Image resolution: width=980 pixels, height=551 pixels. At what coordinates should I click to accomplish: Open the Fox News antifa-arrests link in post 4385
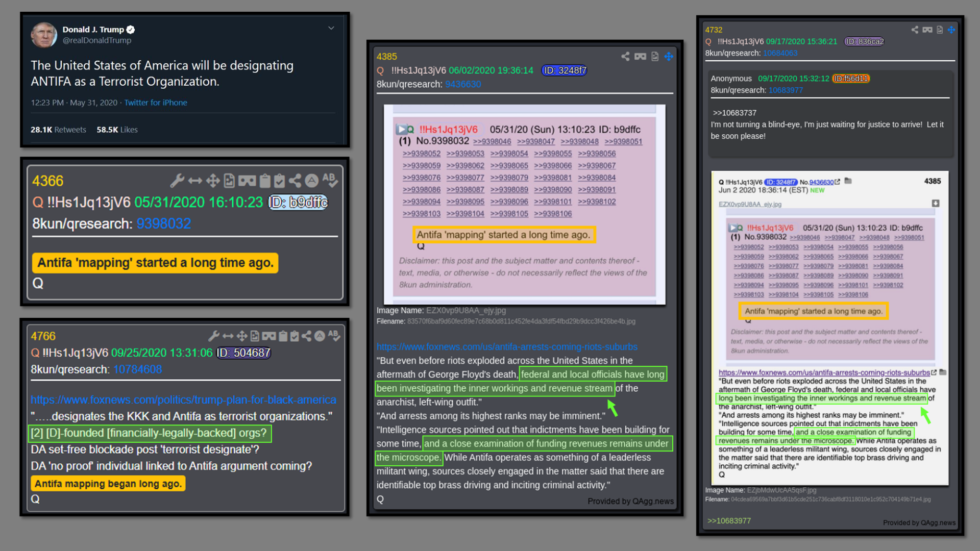coord(507,347)
